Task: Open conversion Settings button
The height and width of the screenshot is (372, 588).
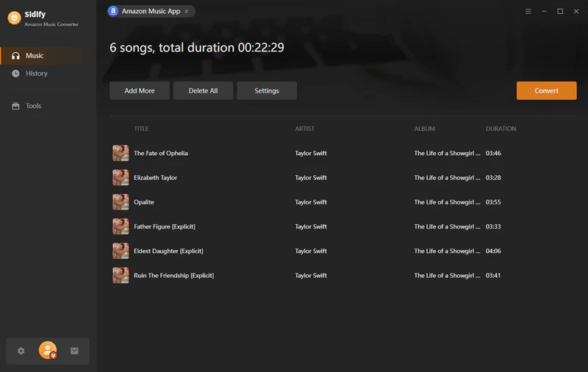Action: pos(267,90)
